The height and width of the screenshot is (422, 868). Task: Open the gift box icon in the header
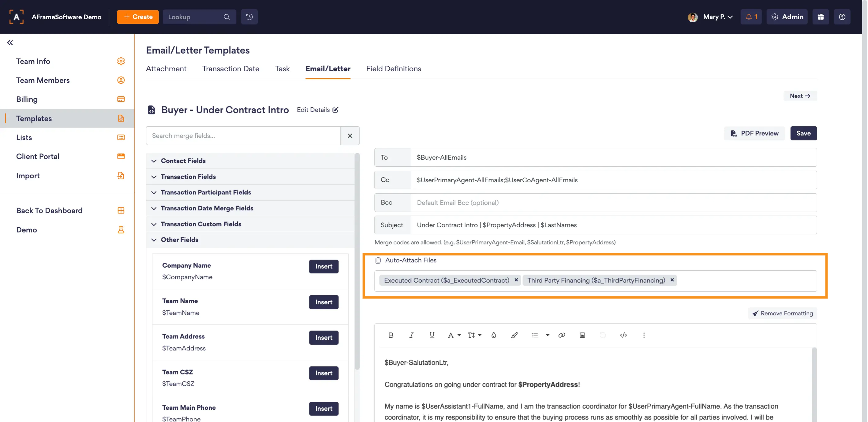[821, 17]
